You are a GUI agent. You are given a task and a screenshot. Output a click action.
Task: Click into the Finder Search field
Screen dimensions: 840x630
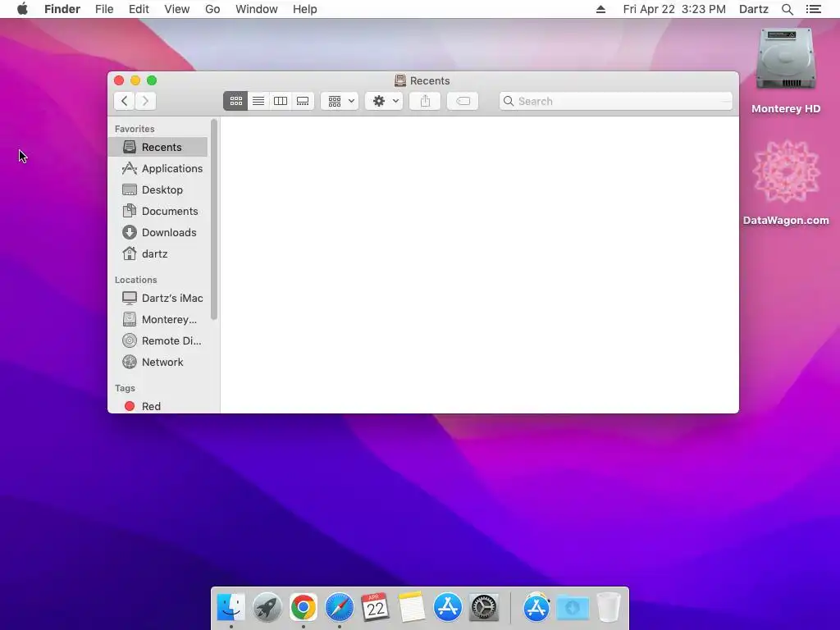[615, 101]
